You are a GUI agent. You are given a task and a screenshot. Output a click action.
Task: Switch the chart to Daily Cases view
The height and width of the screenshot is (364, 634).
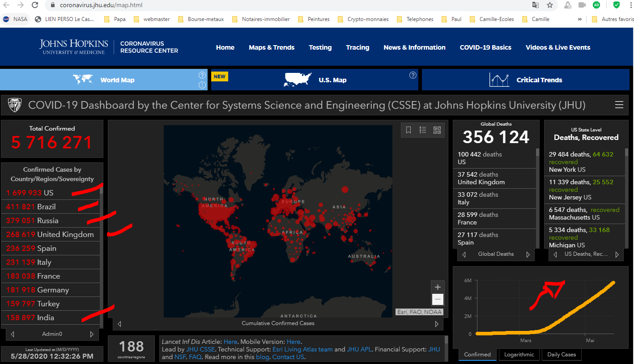point(562,355)
